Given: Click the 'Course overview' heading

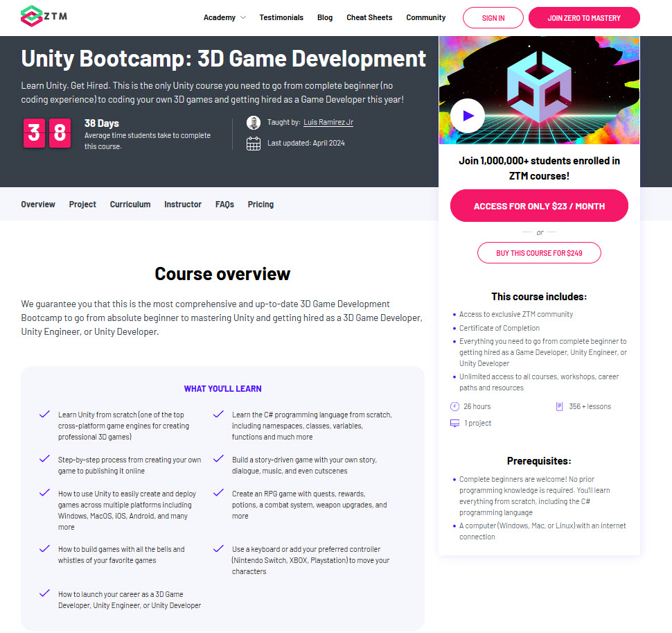Looking at the screenshot, I should tap(222, 274).
